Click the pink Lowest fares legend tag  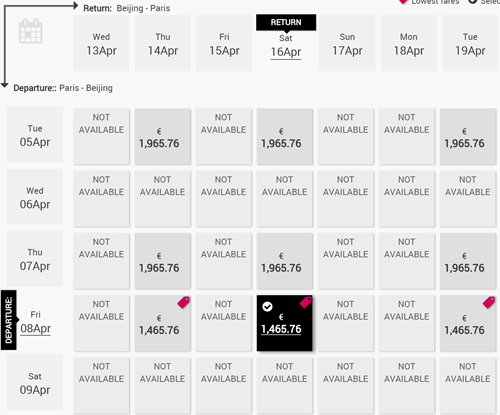pyautogui.click(x=403, y=1)
